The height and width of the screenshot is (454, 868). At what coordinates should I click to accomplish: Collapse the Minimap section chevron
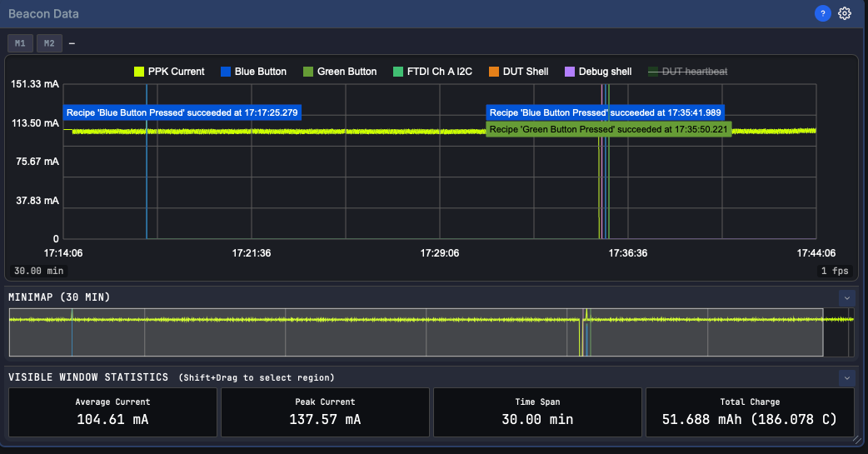click(846, 298)
